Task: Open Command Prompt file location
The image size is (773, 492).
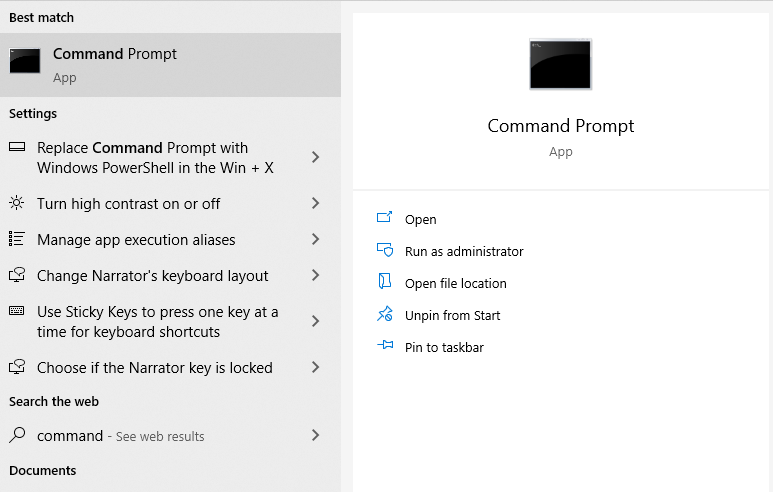Action: (455, 284)
